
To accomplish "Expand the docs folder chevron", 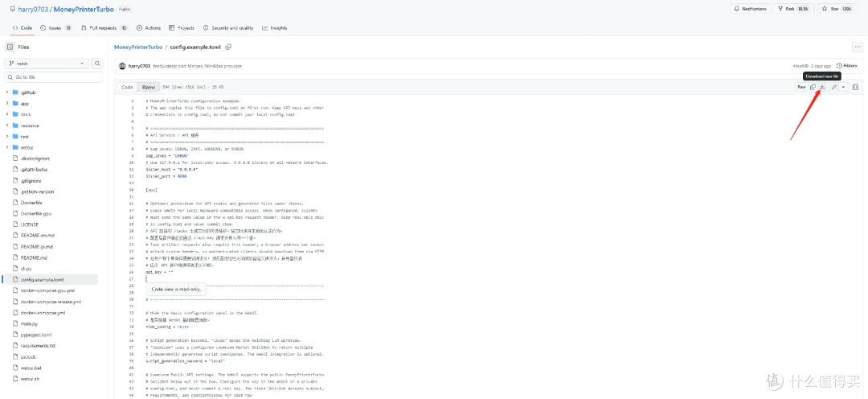I will click(x=8, y=114).
